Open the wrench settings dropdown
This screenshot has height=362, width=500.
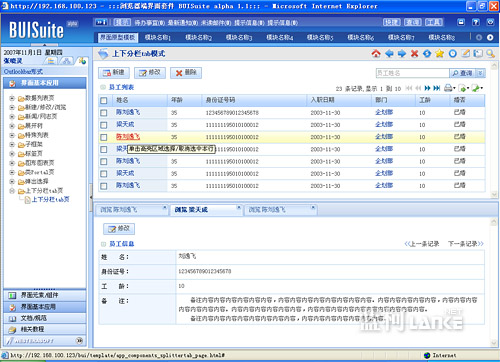[477, 88]
